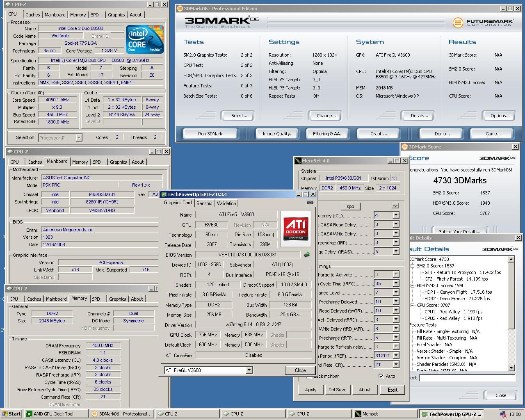Click taskbar clock showing 13:08
Viewport: 525px width, 420px height.
pyautogui.click(x=515, y=414)
